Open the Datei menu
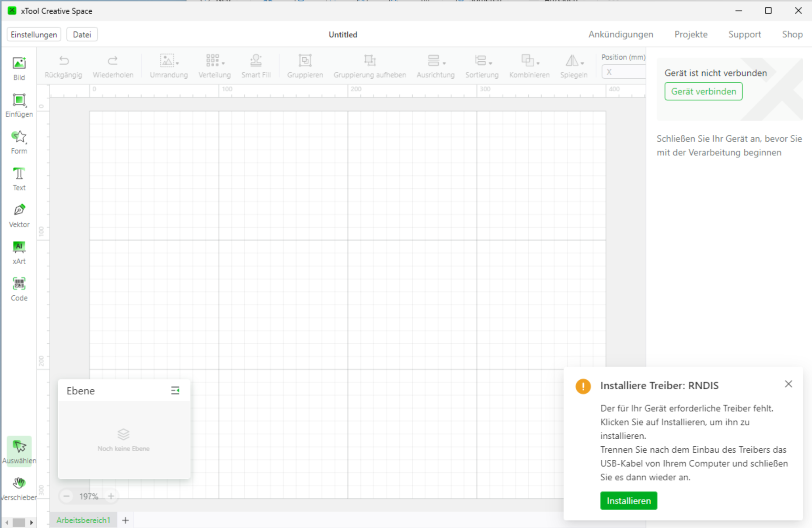Image resolution: width=812 pixels, height=528 pixels. coord(82,35)
